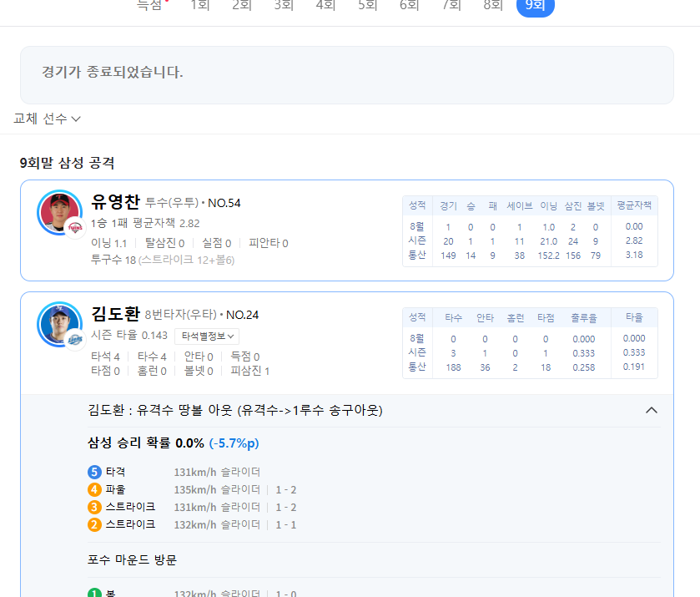This screenshot has width=700, height=597.
Task: Click the 김도환 player name
Action: coord(115,314)
